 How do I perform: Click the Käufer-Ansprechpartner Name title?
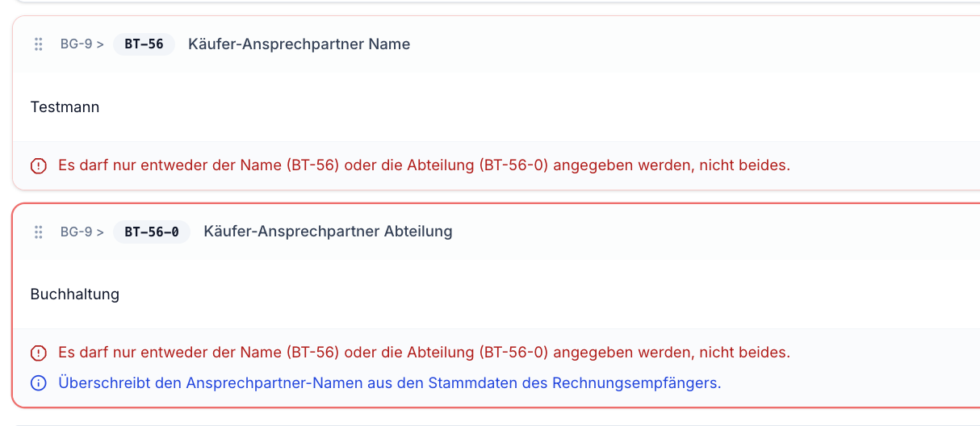point(299,44)
